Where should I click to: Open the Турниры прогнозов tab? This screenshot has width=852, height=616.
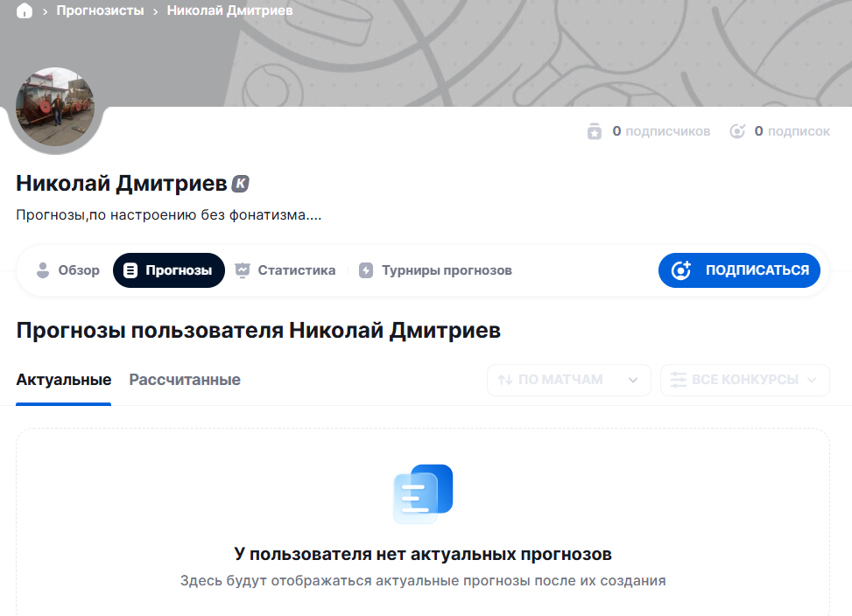[x=446, y=270]
